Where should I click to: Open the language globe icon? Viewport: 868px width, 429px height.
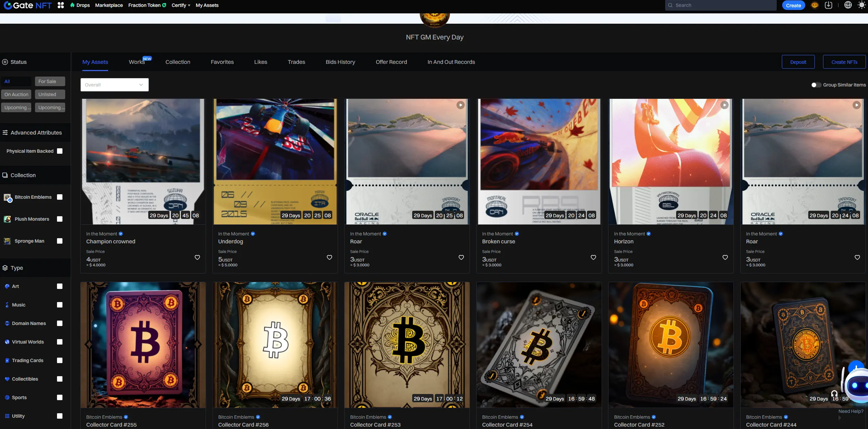pyautogui.click(x=848, y=5)
